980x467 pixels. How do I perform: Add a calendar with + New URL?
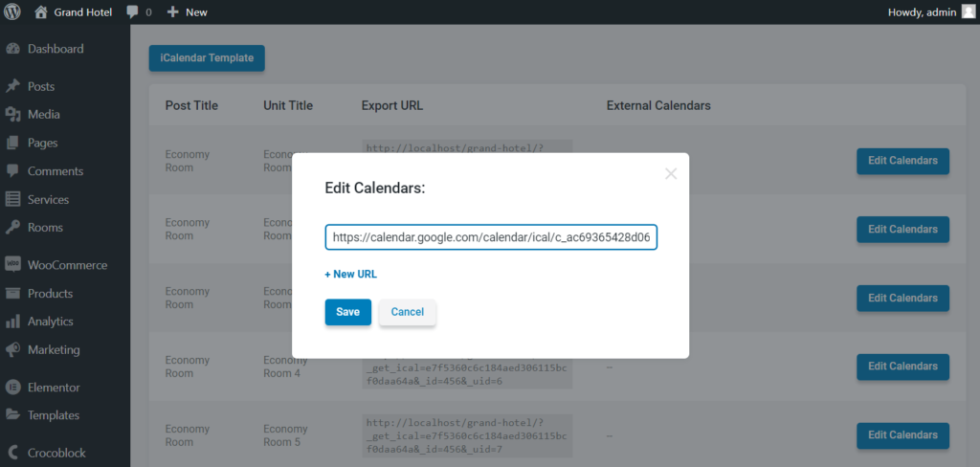coord(350,274)
